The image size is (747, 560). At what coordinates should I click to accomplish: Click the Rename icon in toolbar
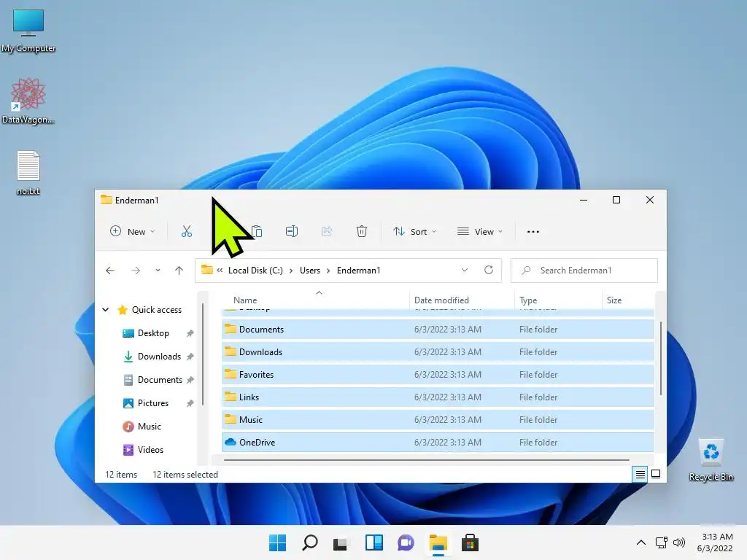point(292,231)
